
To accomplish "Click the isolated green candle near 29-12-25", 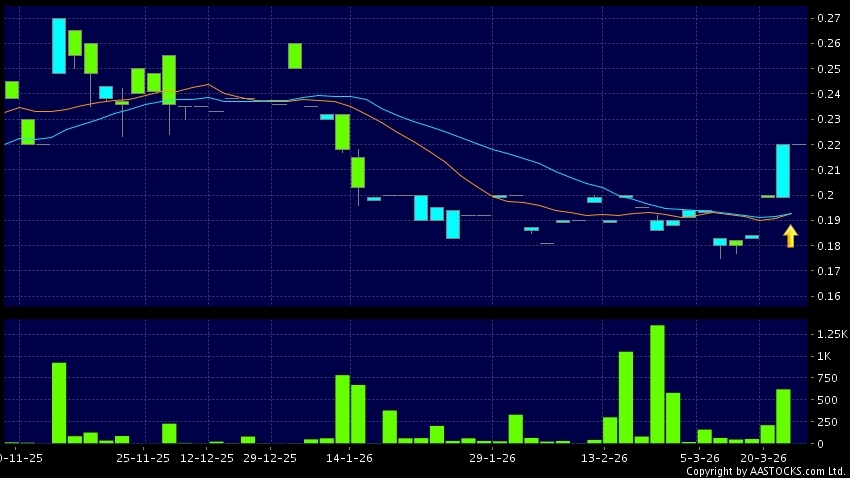I will coord(295,56).
